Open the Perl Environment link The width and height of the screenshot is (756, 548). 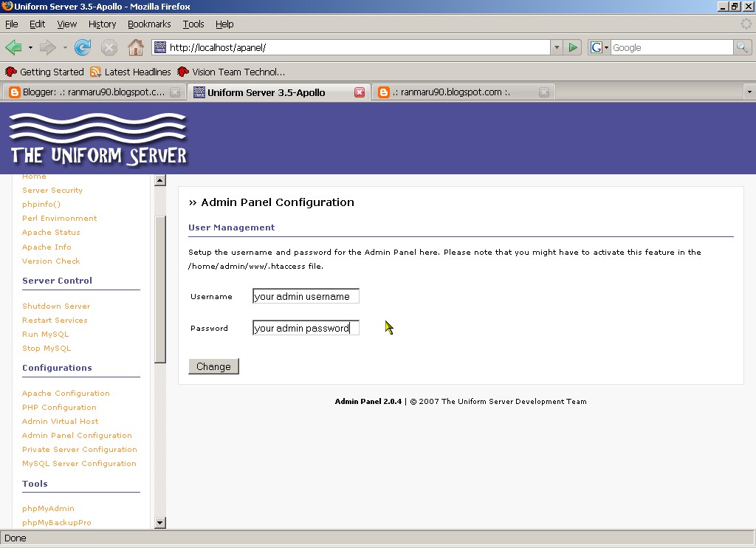pyautogui.click(x=59, y=218)
